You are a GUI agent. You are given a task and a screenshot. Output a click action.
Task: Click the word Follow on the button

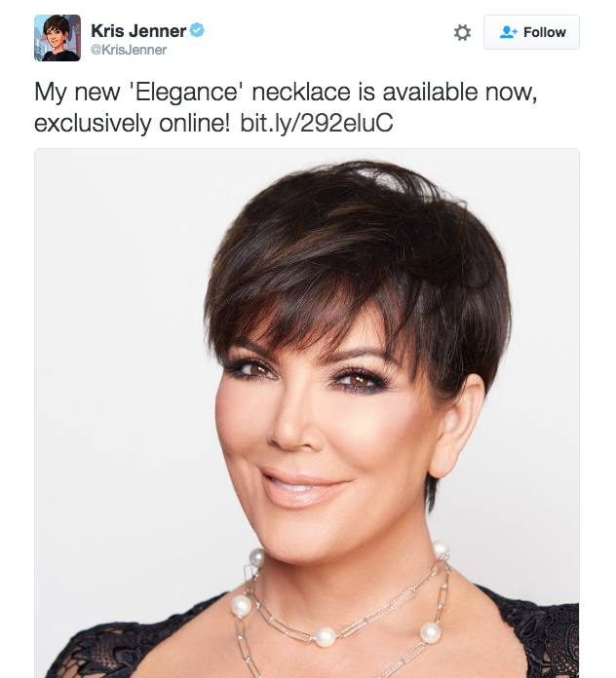point(544,32)
